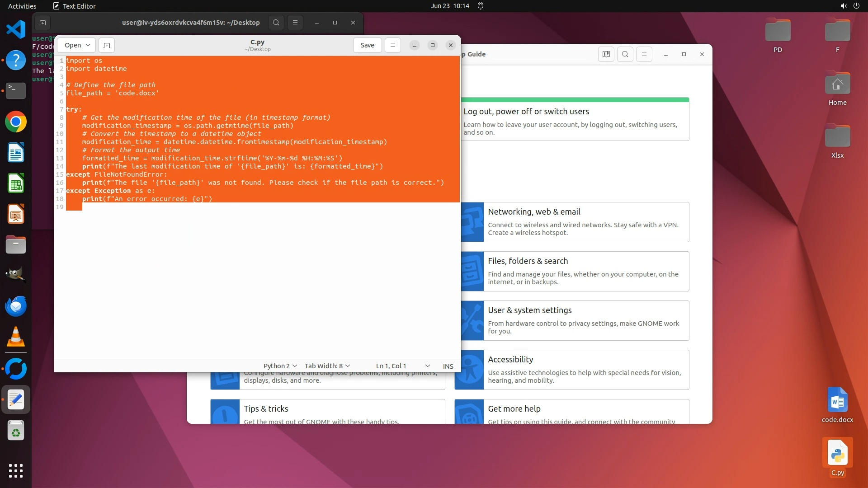Open the Text Editor hamburger menu

tap(392, 45)
